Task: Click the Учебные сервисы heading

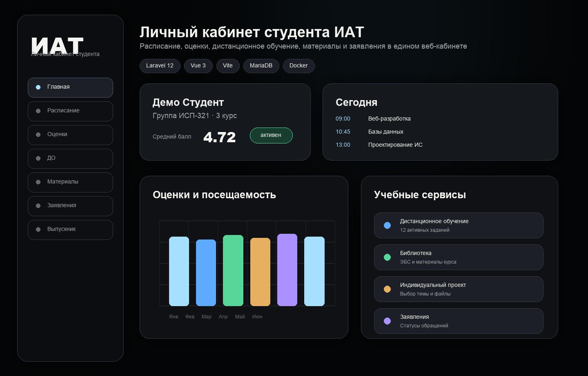Action: pyautogui.click(x=420, y=195)
